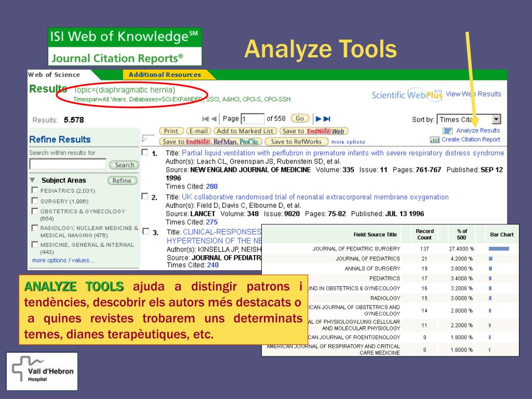The height and width of the screenshot is (399, 532).
Task: Go to next results page arrow
Action: click(x=318, y=119)
